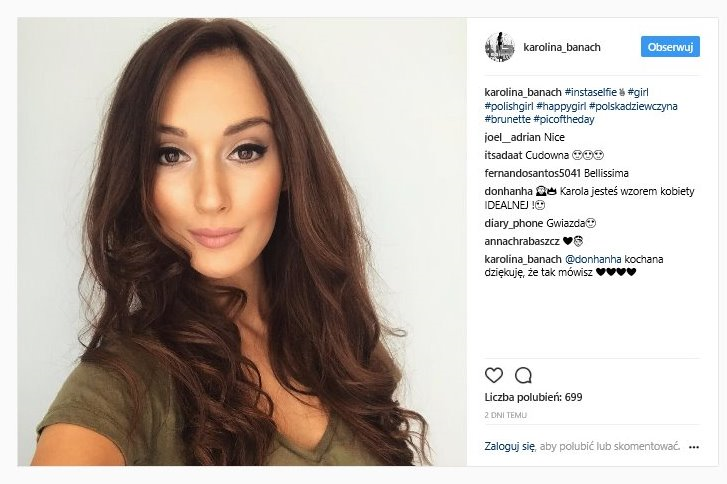Screen dimensions: 727x484
Task: Open the three-dot more options menu
Action: point(694,447)
